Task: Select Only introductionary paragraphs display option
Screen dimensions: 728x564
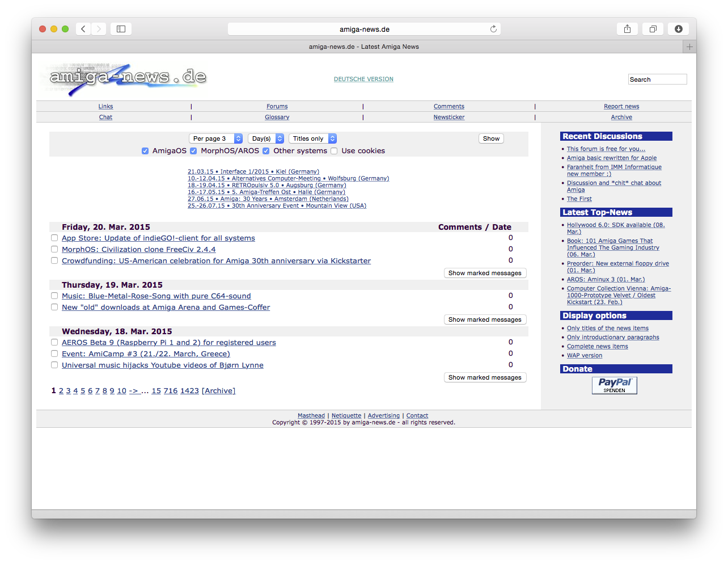Action: pos(613,337)
